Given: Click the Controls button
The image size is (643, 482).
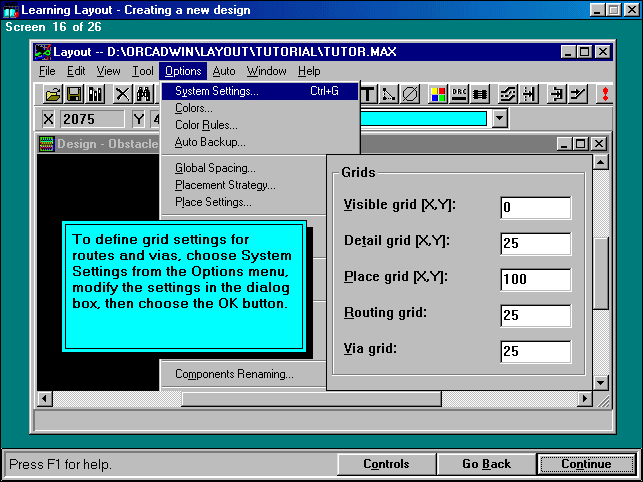Looking at the screenshot, I should (x=386, y=464).
